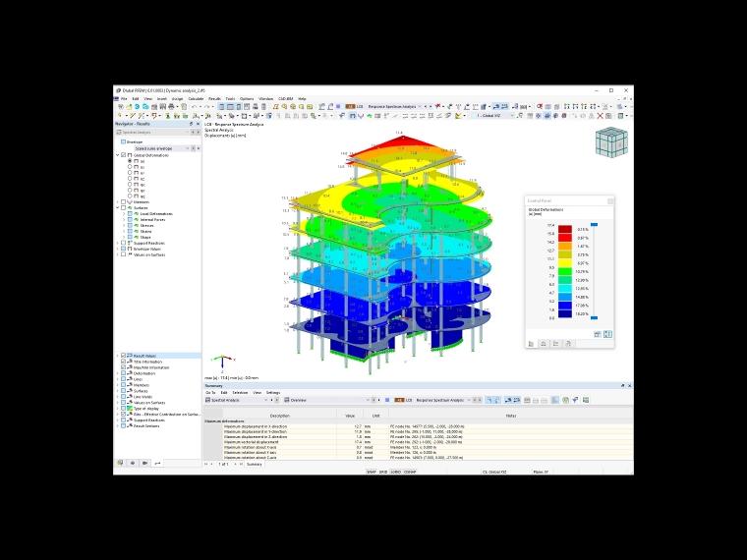Click the red star icon after the load case selector

click(437, 107)
